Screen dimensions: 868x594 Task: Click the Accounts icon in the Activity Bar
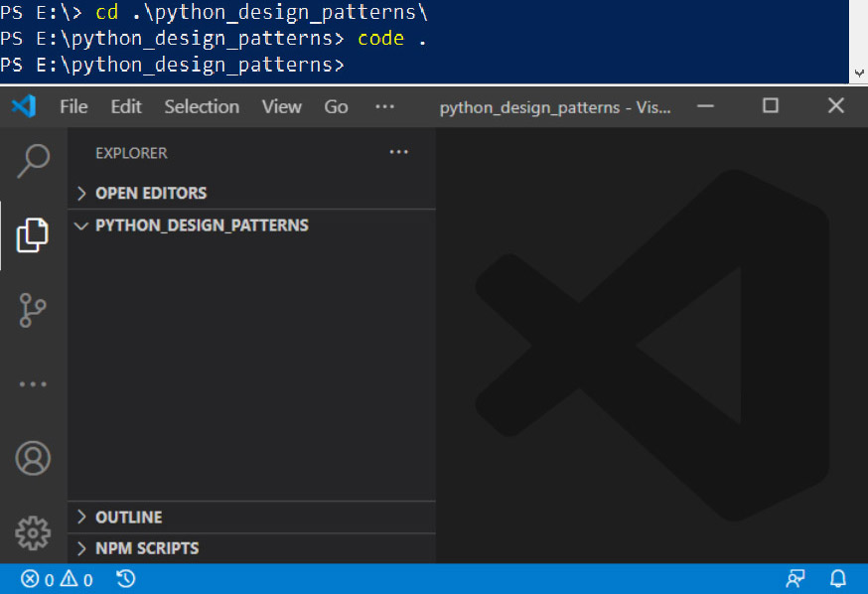[x=32, y=458]
